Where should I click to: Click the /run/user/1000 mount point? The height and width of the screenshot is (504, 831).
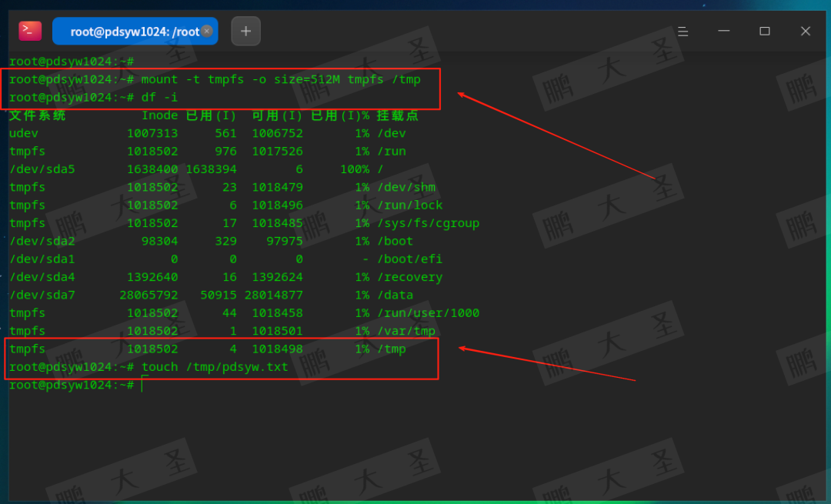[429, 313]
